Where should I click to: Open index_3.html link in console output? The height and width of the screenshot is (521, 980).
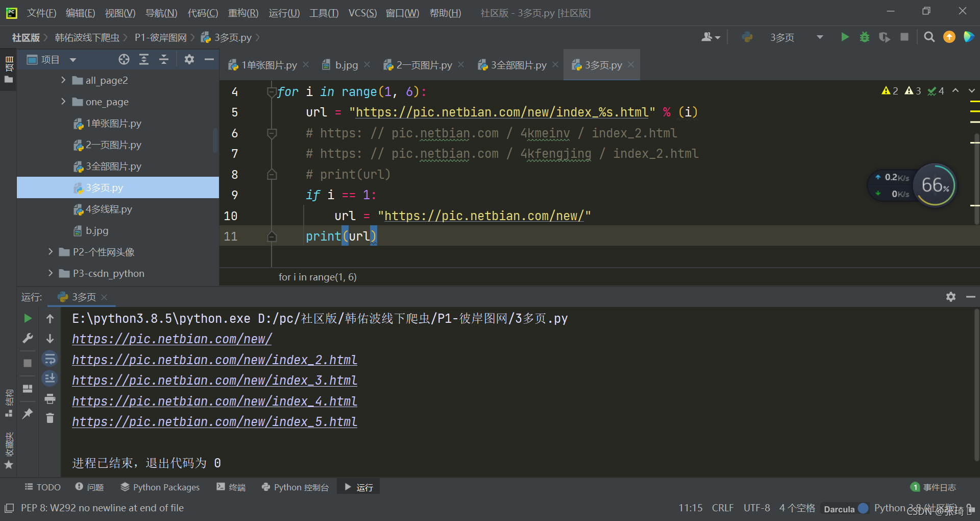pos(214,381)
